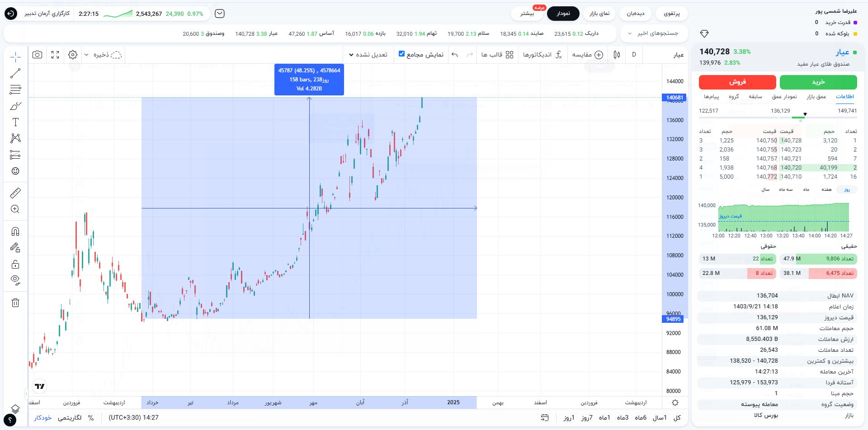Switch to the 'نمای بازار' tab
This screenshot has width=868, height=430.
[599, 14]
